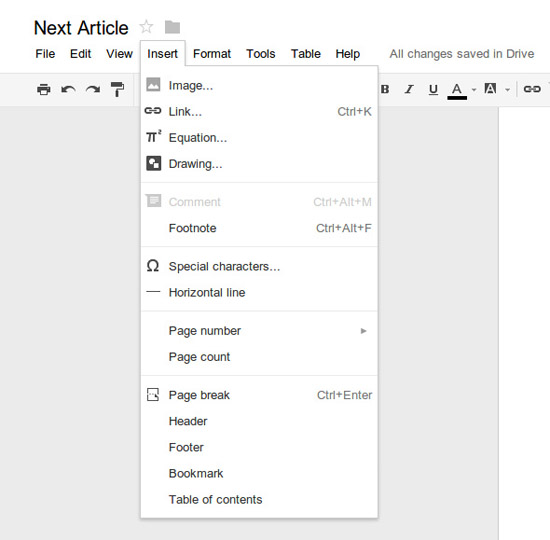Open the Help menu

[348, 54]
